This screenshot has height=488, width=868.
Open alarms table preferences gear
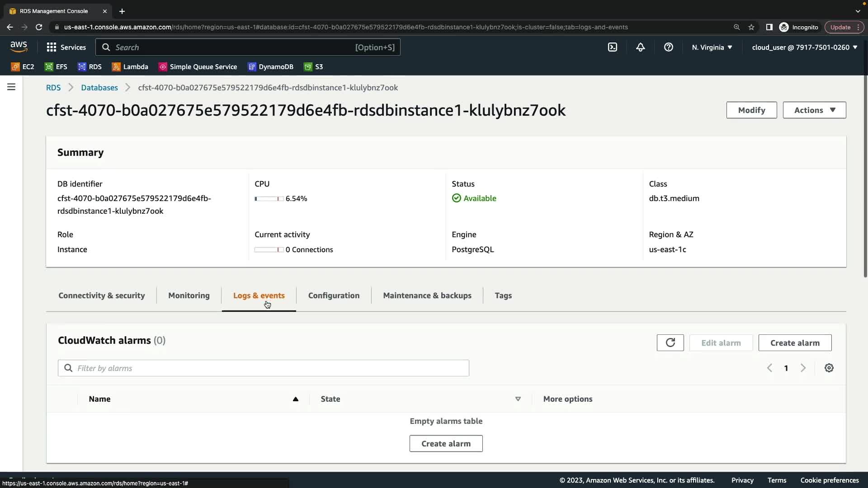pos(829,368)
